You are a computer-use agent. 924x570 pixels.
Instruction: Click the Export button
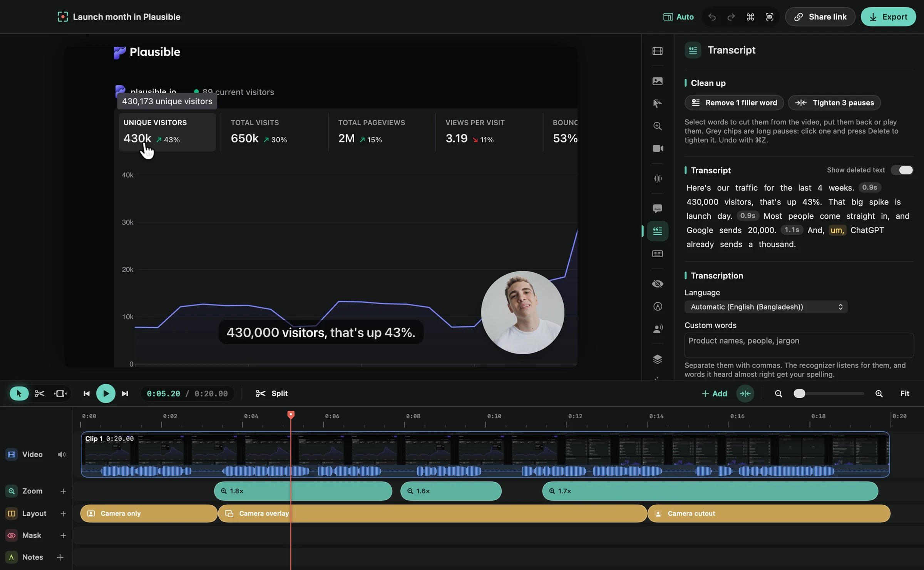pyautogui.click(x=888, y=17)
